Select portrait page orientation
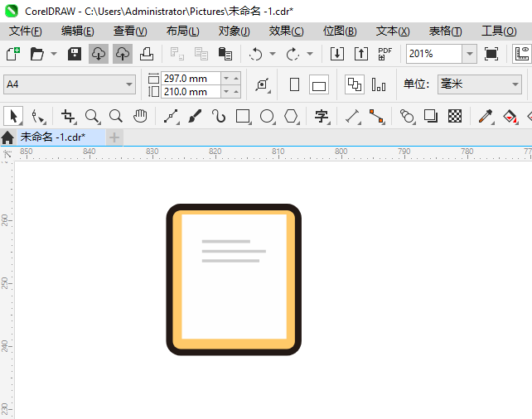 click(294, 84)
